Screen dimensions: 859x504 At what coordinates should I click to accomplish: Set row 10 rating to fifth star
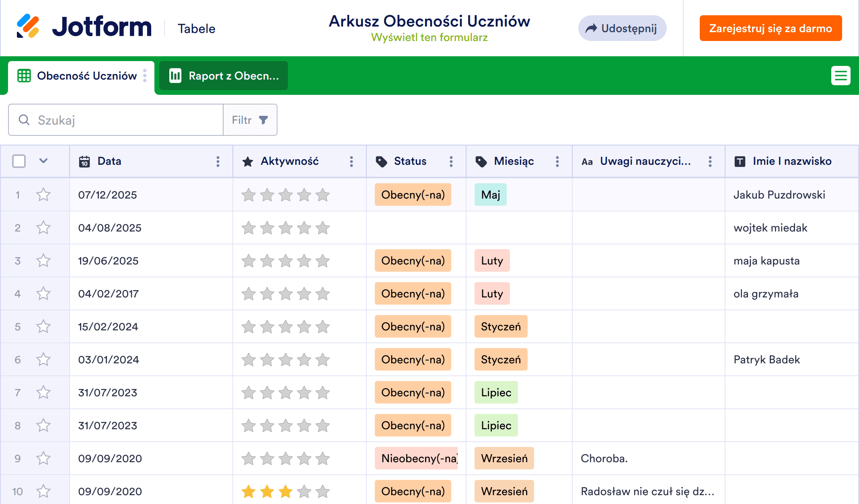[323, 492]
